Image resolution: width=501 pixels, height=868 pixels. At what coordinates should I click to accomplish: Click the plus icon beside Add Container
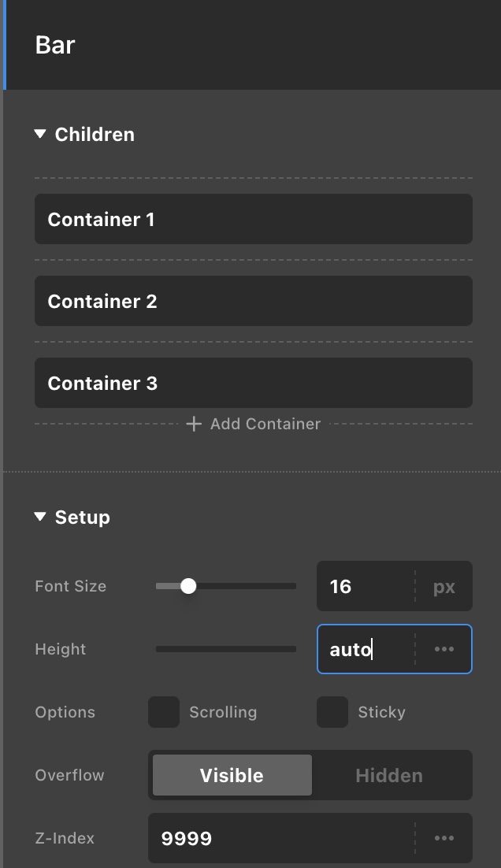pos(194,424)
